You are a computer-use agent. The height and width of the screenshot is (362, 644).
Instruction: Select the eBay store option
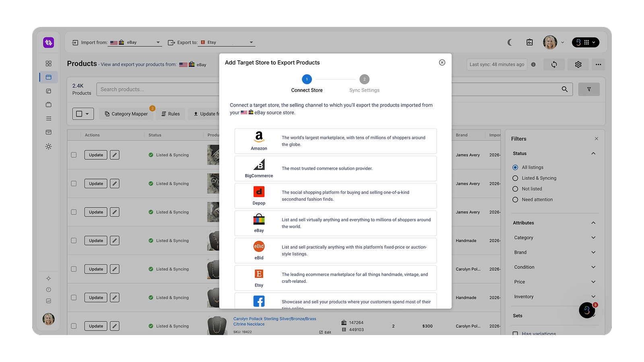(335, 223)
